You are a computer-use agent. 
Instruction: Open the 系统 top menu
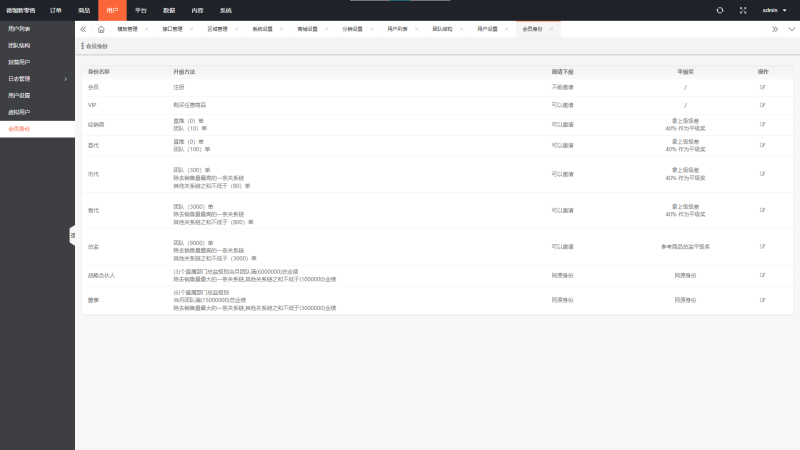point(226,10)
